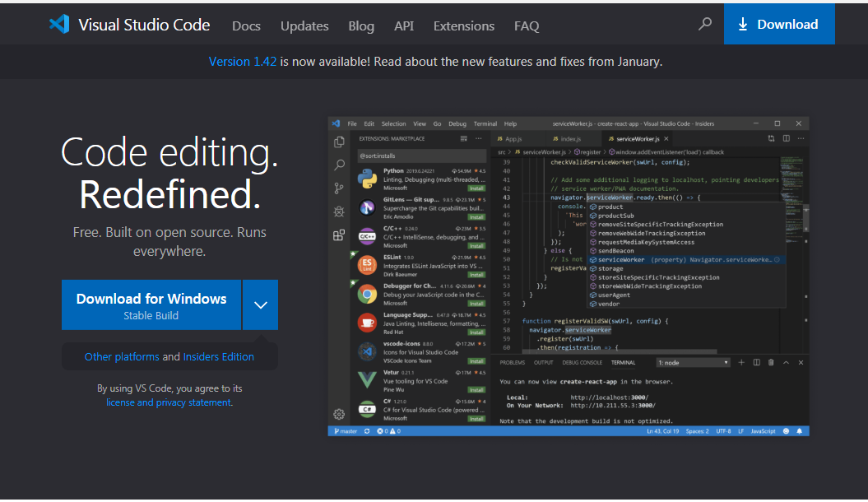Open the Other platforms link
Screen dimensions: 868x502
point(122,357)
